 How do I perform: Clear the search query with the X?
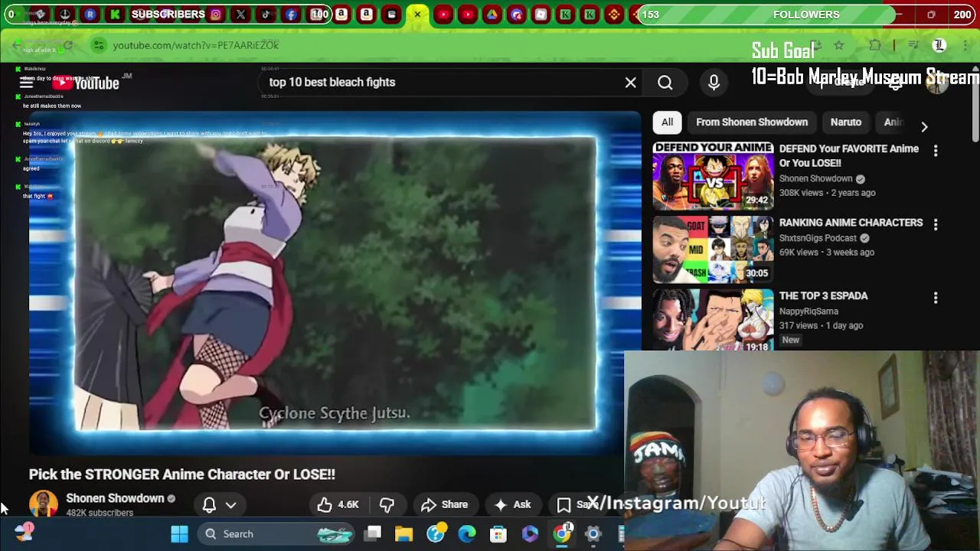(630, 82)
